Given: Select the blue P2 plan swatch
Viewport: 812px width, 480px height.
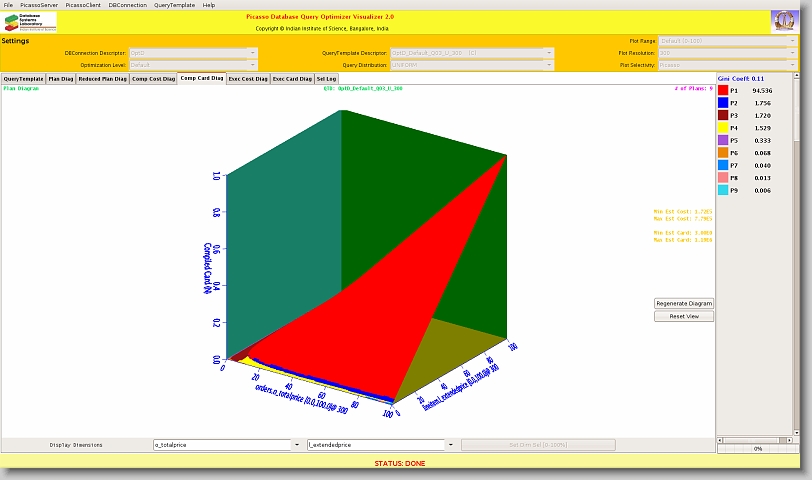Looking at the screenshot, I should (723, 103).
